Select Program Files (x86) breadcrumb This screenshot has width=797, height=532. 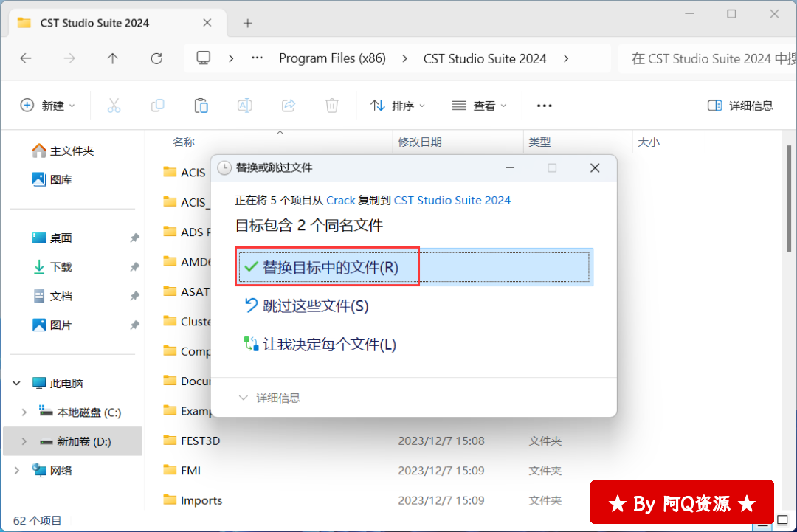click(x=332, y=58)
